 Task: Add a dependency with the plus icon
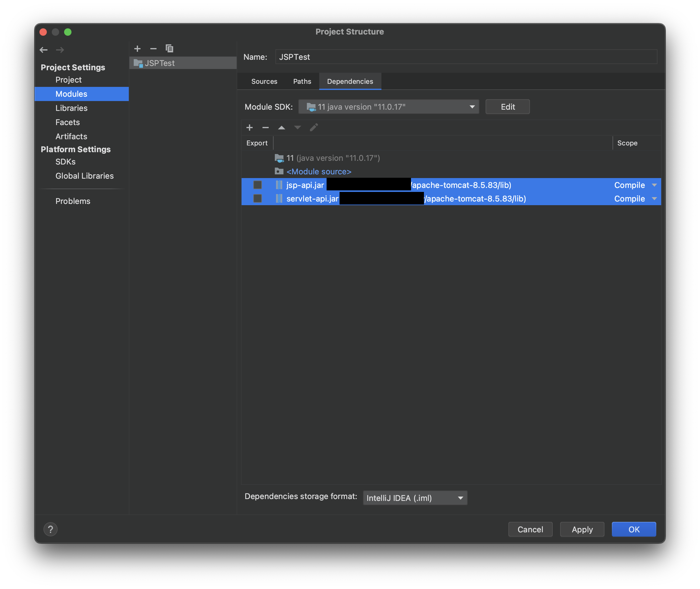250,128
